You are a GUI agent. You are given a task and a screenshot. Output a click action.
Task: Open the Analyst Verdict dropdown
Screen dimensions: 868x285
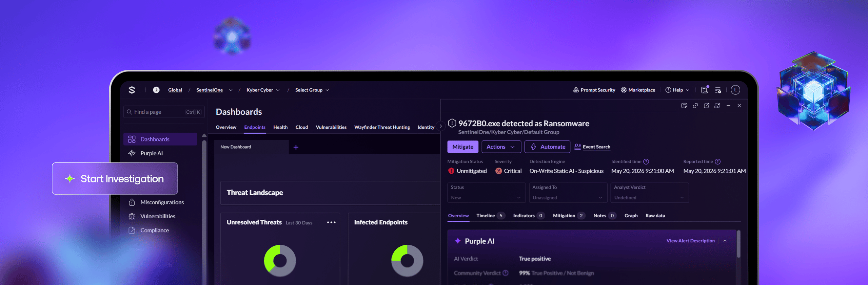650,193
